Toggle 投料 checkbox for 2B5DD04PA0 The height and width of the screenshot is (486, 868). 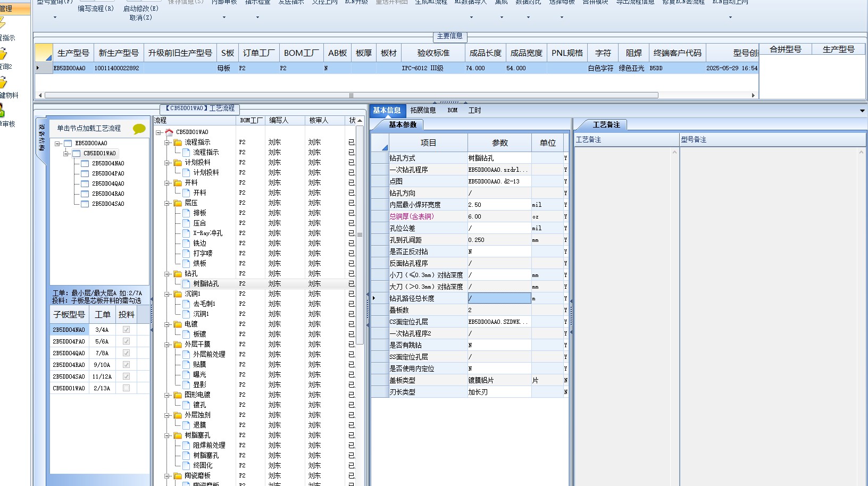click(126, 341)
